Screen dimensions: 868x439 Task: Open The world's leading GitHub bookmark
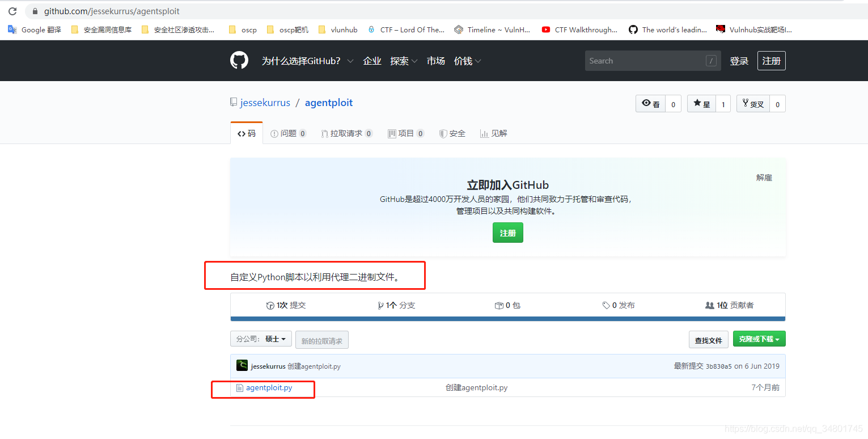[x=668, y=29]
